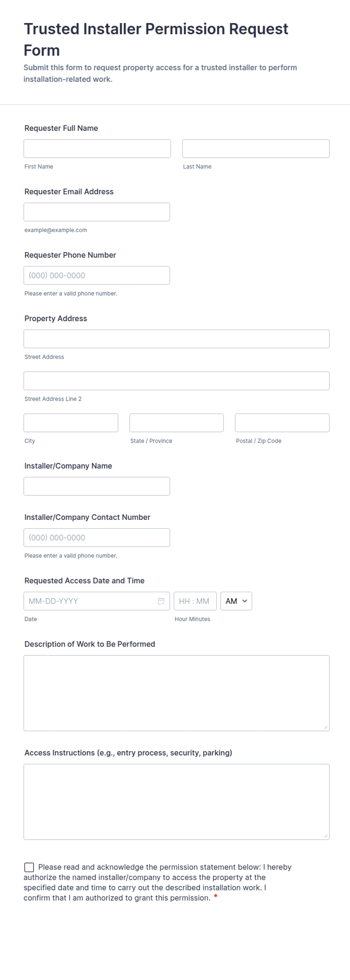Open the AM/PM time dropdown
The width and height of the screenshot is (350, 980).
point(236,601)
